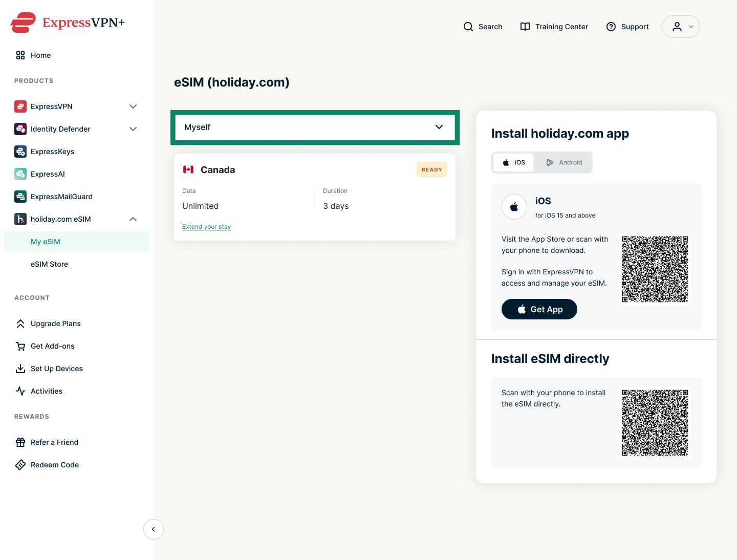
Task: Open the Search link text
Action: tap(490, 27)
